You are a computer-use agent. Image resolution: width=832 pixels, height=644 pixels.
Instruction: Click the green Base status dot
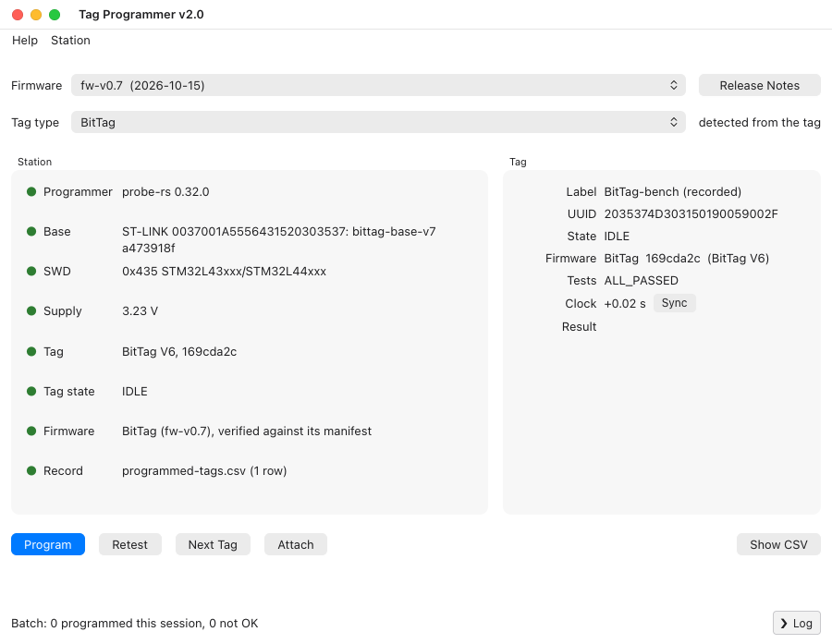click(31, 231)
